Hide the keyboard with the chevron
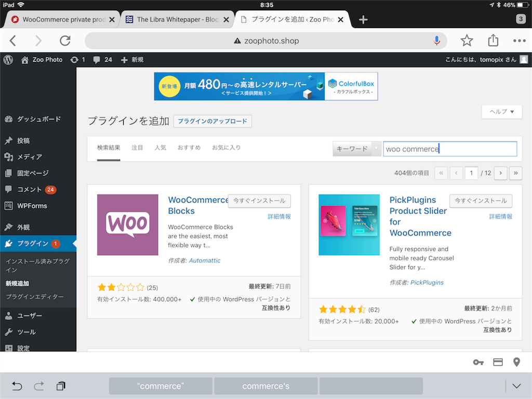Screen dimensions: 532x399 tap(516, 386)
